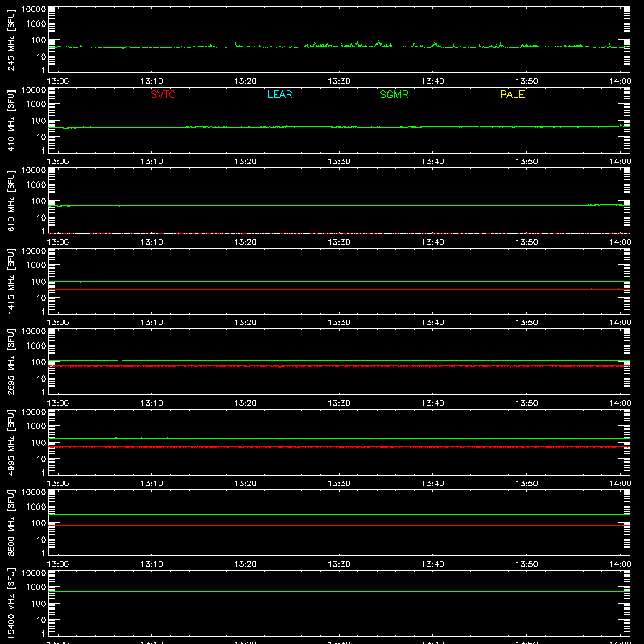The width and height of the screenshot is (644, 644).
Task: Click the green SGMR station label
Action: [x=394, y=94]
